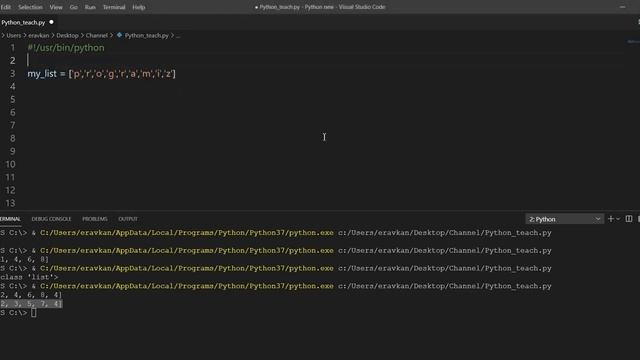Open the Go menu
The width and height of the screenshot is (640, 360).
[73, 7]
